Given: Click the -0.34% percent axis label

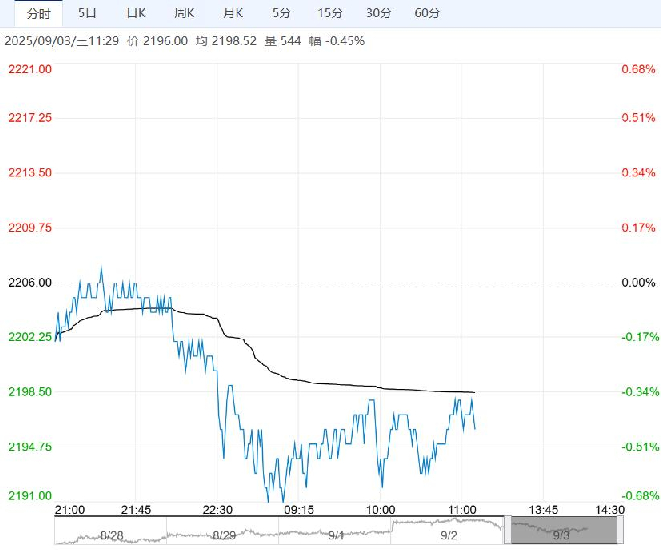Looking at the screenshot, I should (640, 392).
